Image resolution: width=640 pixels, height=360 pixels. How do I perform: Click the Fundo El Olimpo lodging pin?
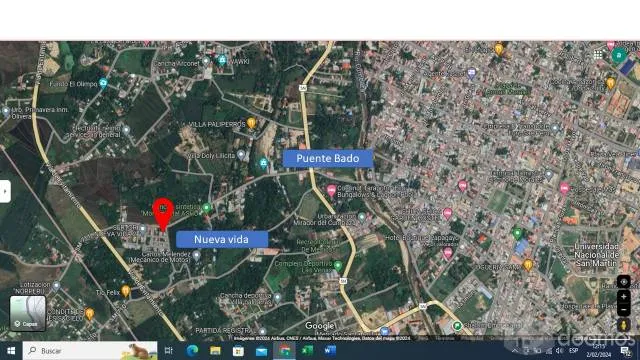(103, 84)
